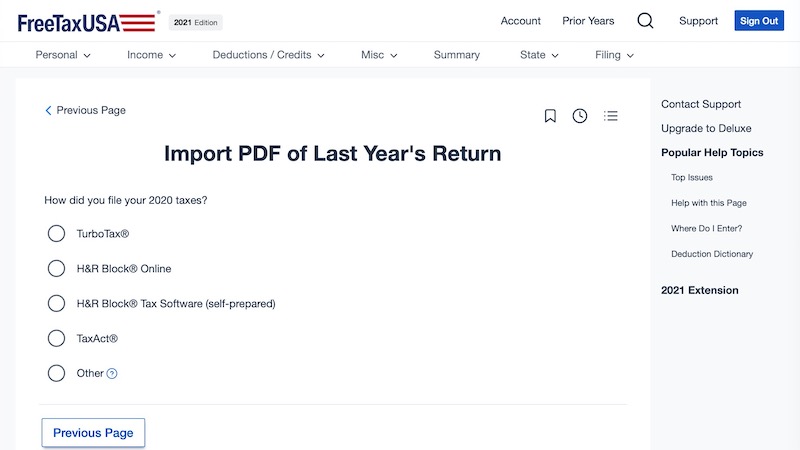Click the back chevron near Previous Page
800x450 pixels.
48,110
